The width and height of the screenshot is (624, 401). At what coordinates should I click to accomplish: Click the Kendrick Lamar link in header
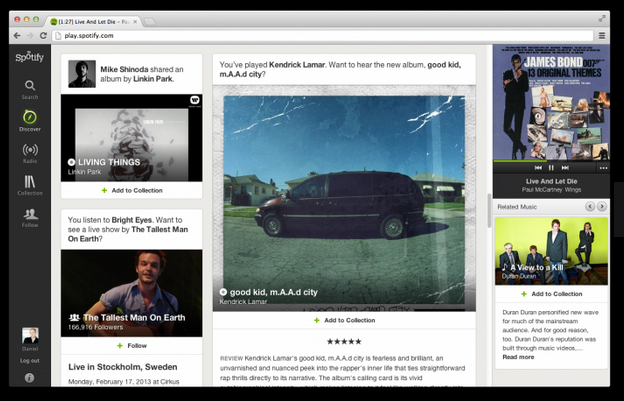tap(297, 64)
